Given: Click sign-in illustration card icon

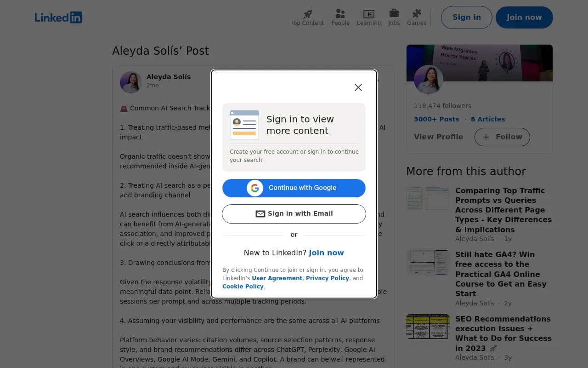Looking at the screenshot, I should (x=244, y=125).
